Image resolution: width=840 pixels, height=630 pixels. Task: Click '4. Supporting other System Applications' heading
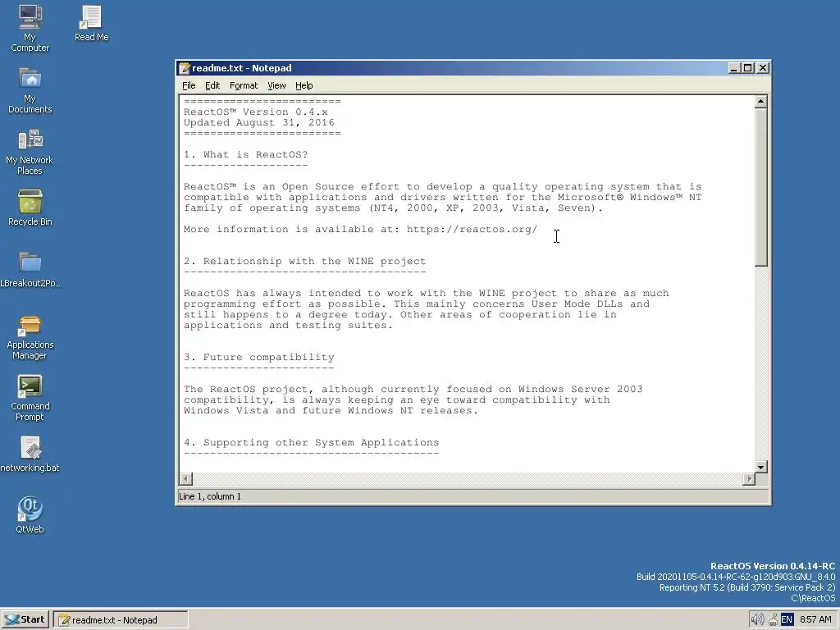(311, 442)
